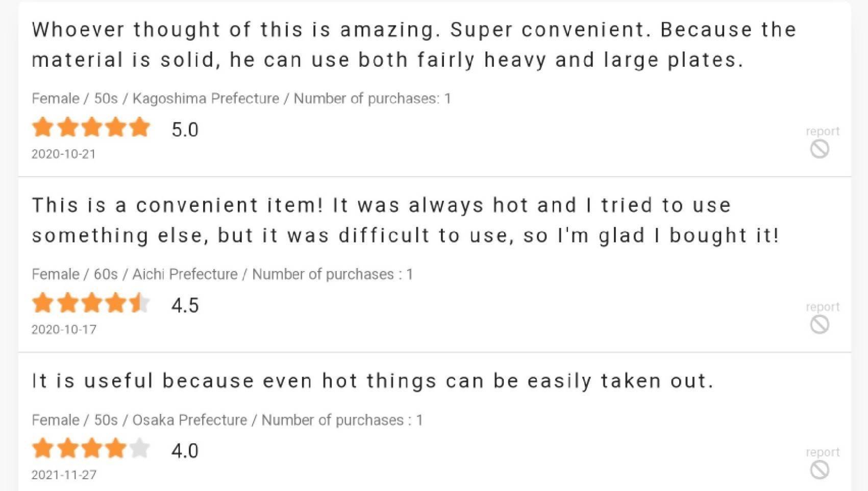Click the report icon for the Aichi review
The height and width of the screenshot is (491, 868).
(820, 324)
